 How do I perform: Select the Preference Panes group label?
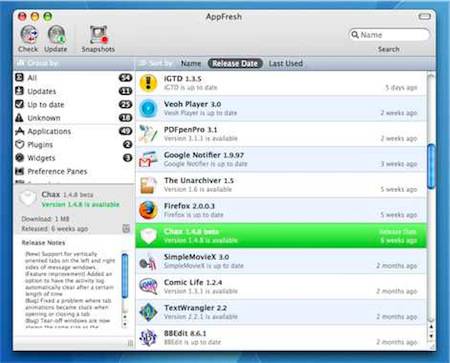(57, 171)
